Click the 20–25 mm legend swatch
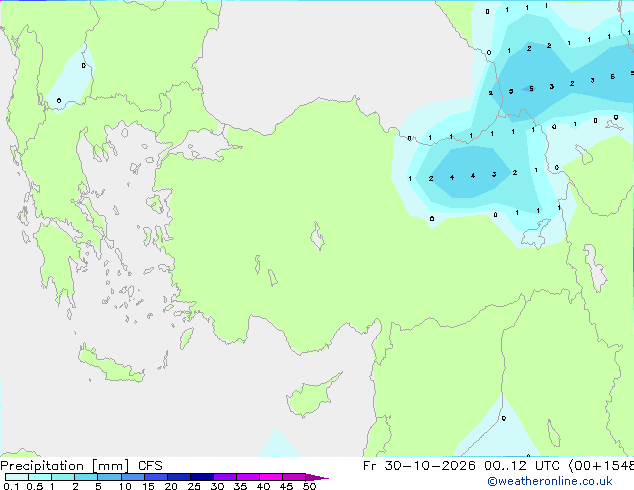This screenshot has width=634, height=490. tap(179, 477)
